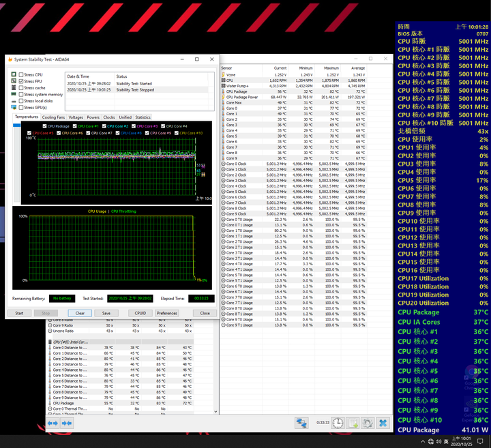Click the circle icon on Uncore Ratio row

click(x=50, y=331)
